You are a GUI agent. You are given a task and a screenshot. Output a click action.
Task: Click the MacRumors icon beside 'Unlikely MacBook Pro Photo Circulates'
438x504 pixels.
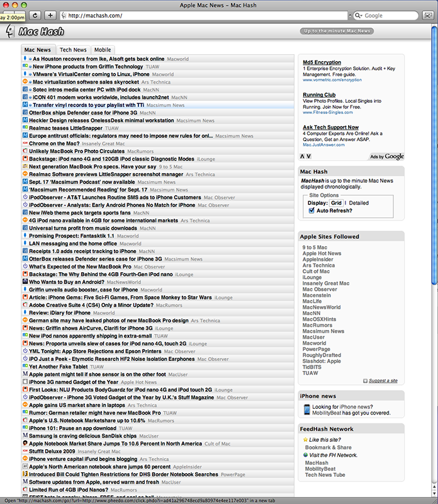click(25, 151)
